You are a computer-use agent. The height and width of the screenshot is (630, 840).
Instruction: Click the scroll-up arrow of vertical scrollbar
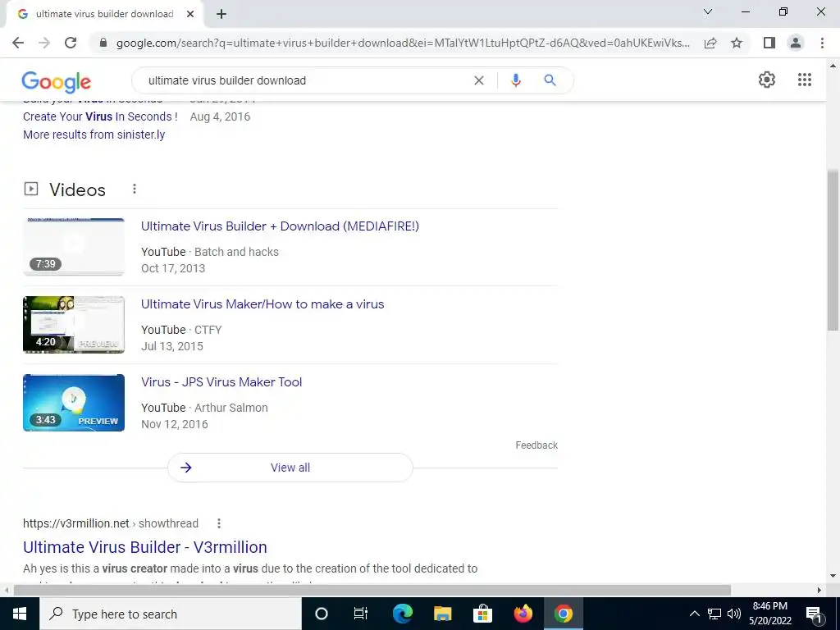coord(833,66)
